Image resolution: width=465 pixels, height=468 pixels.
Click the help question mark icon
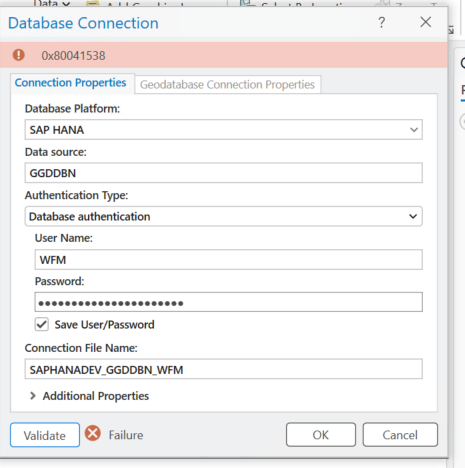[382, 22]
